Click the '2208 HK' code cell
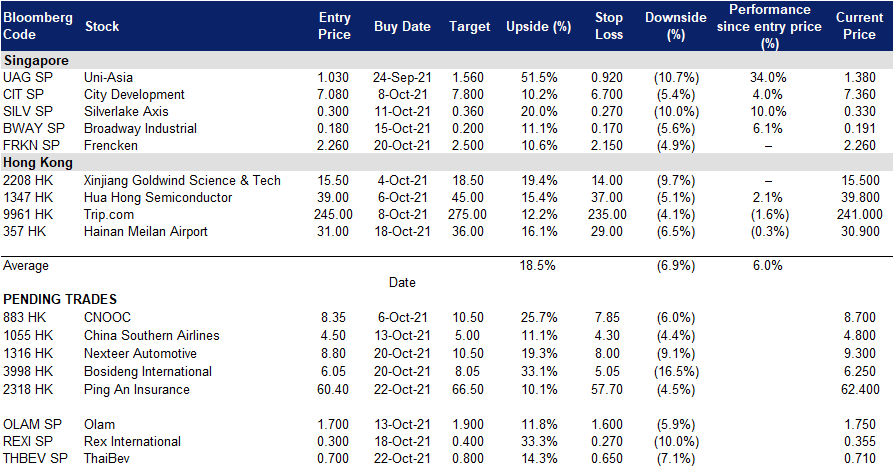Screen dimensions: 893x467 pos(28,181)
